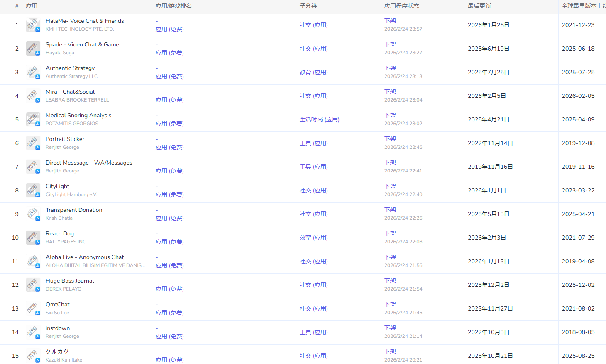
Task: Click the 应用 column header
Action: click(x=32, y=6)
